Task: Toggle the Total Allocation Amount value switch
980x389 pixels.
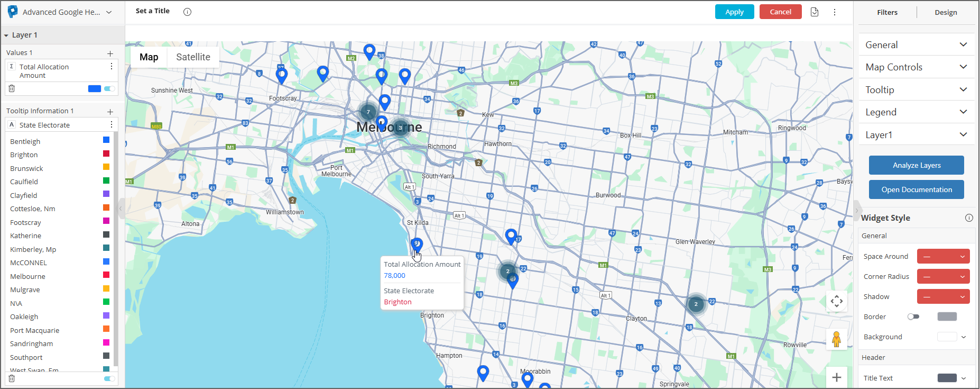Action: click(109, 88)
